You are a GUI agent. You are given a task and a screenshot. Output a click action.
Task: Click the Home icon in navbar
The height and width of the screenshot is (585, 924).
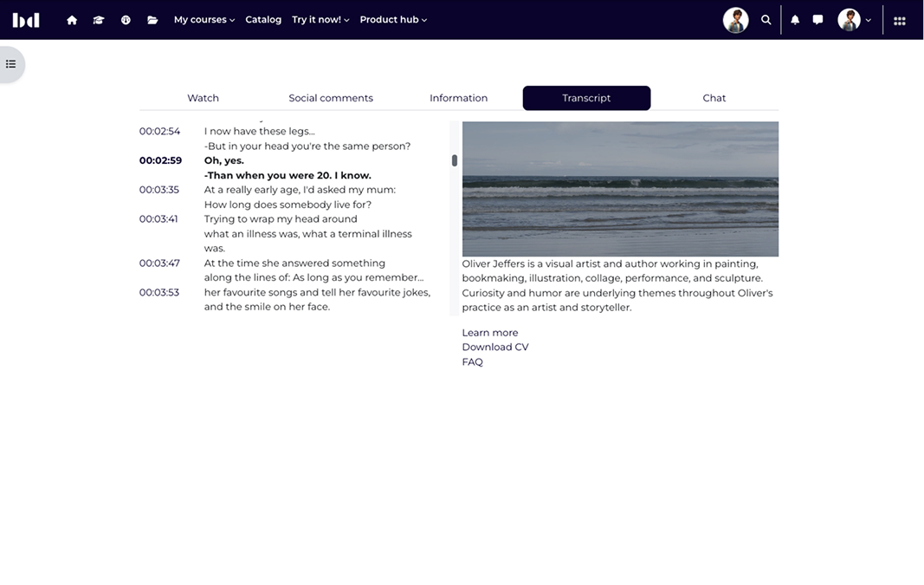tap(72, 20)
